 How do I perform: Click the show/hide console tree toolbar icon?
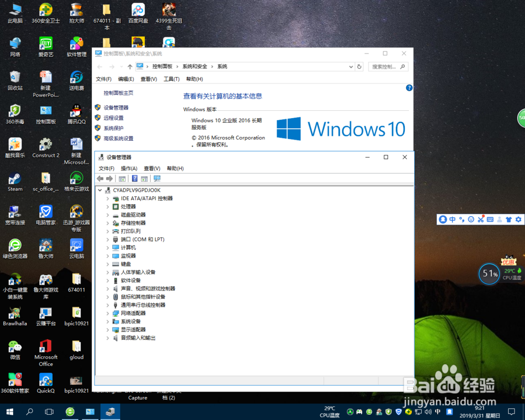122,179
